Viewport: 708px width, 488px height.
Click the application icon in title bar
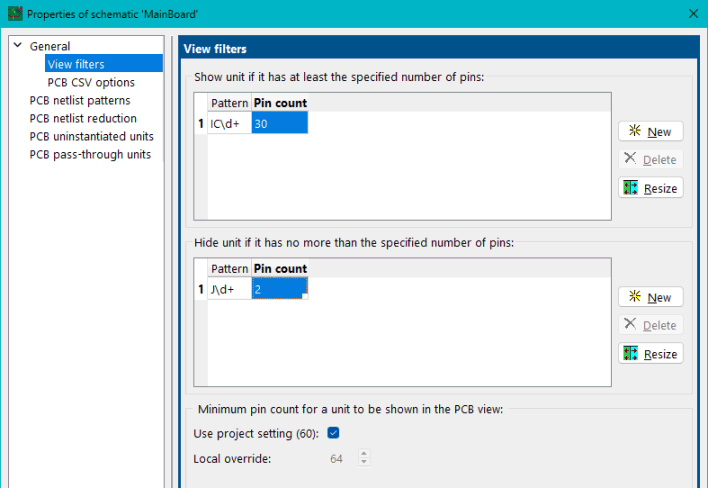pos(12,13)
